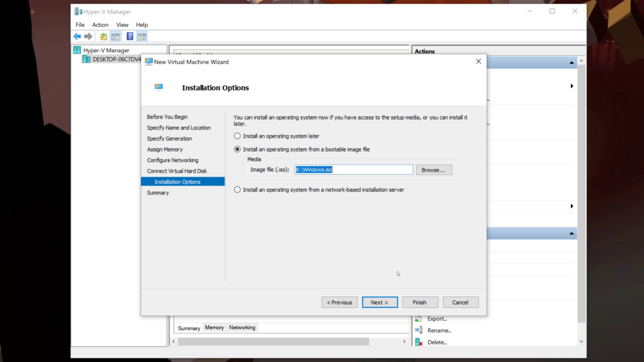Select network-based installation server option

pyautogui.click(x=237, y=190)
